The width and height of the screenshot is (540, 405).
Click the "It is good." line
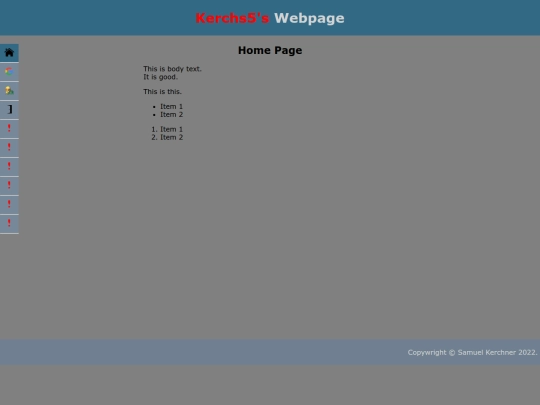pyautogui.click(x=160, y=77)
